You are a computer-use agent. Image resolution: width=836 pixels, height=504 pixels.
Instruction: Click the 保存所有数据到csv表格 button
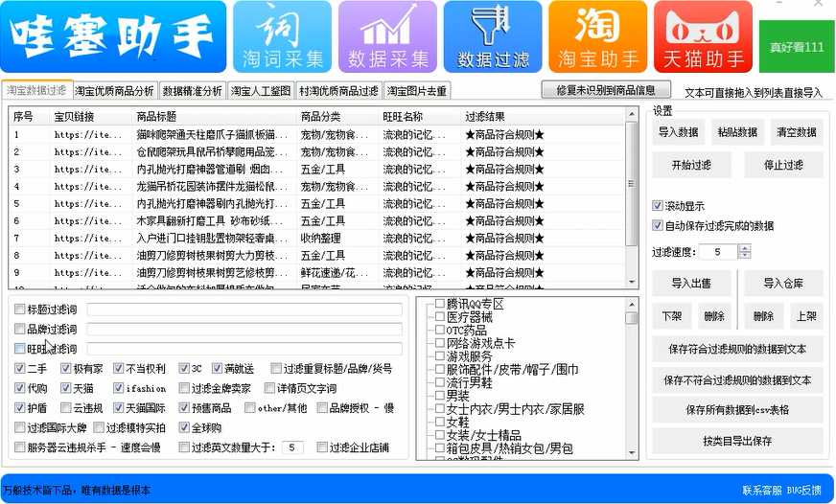[737, 410]
